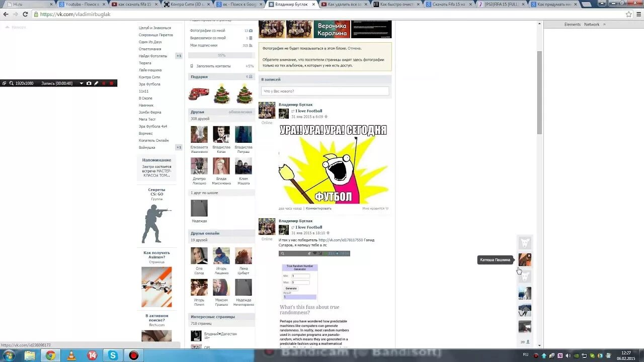The height and width of the screenshot is (362, 644).
Task: Open the Друзья онлайн section header
Action: [x=221, y=233]
